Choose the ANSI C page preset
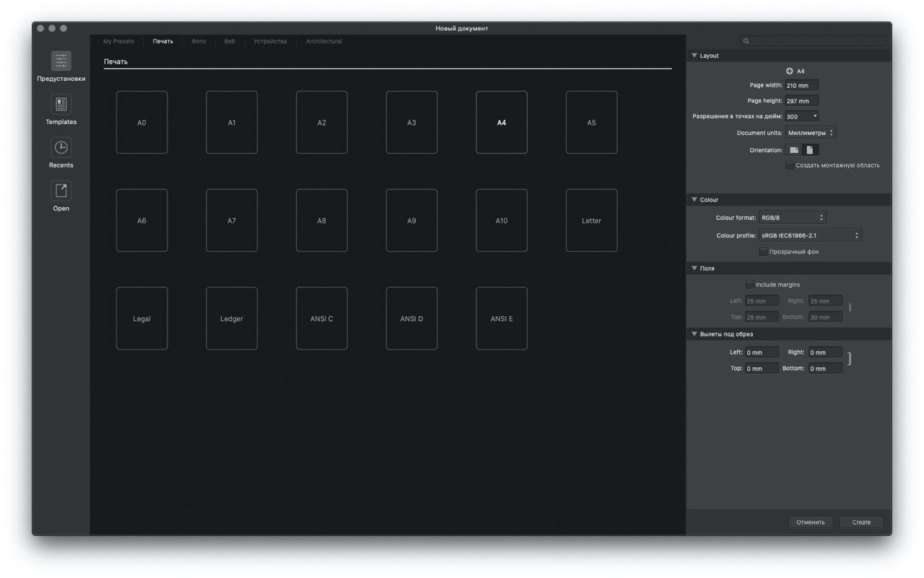This screenshot has width=924, height=578. (x=322, y=318)
